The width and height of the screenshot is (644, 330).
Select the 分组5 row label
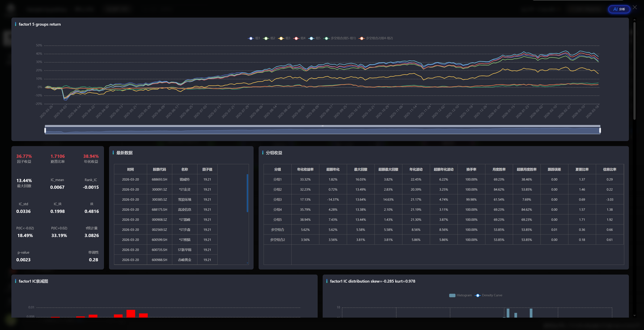pos(277,220)
